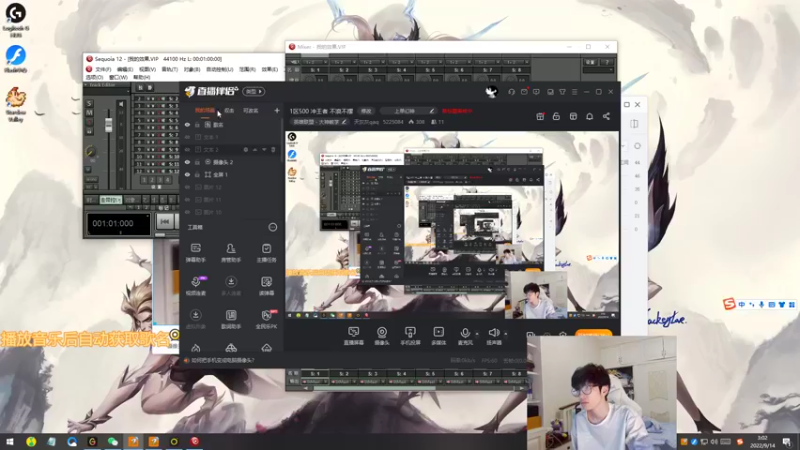Viewport: 800px width, 450px height.
Task: Toggle the lock on the 全屏 1 layer
Action: tap(197, 174)
